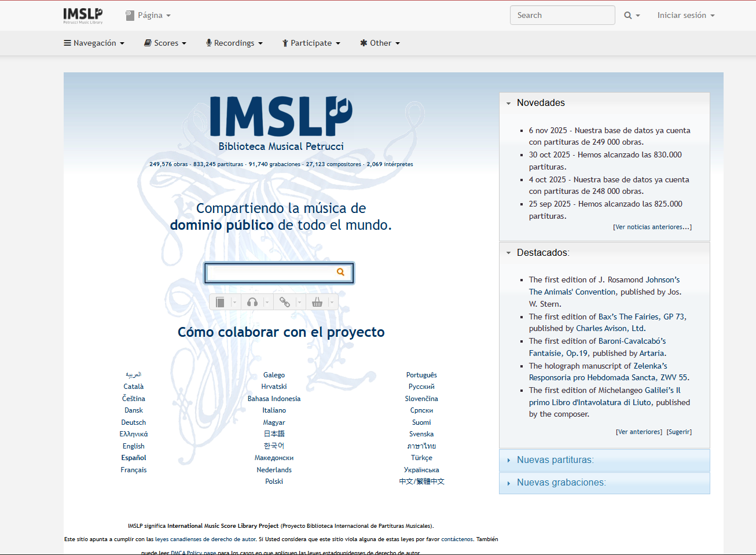Click the IMSLP logo in the top-left header
Image resolution: width=756 pixels, height=555 pixels.
point(83,16)
